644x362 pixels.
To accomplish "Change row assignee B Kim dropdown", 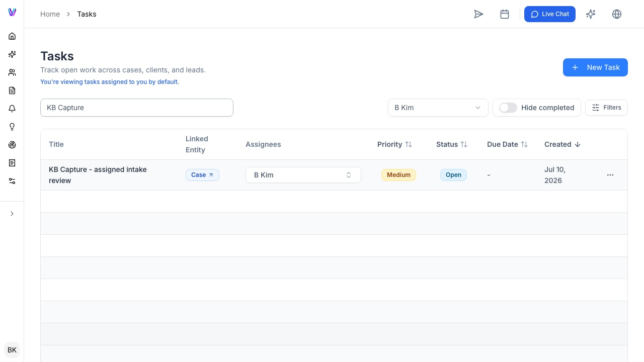I will (x=303, y=175).
